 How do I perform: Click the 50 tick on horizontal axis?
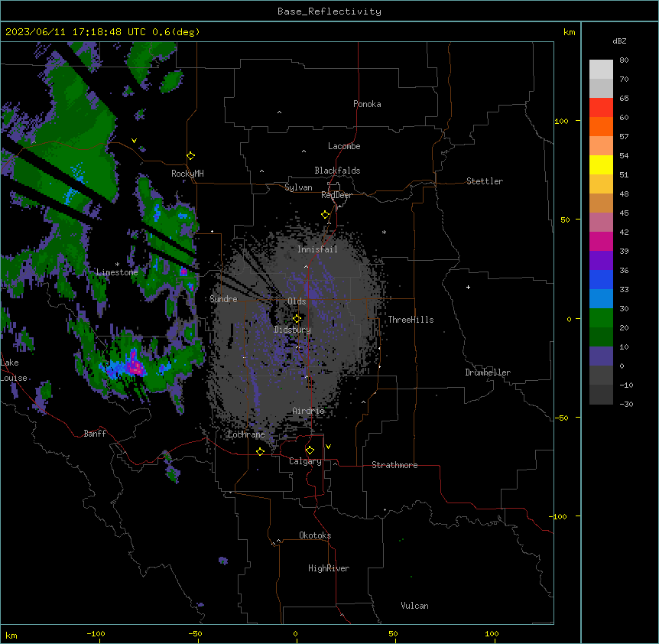pos(394,633)
